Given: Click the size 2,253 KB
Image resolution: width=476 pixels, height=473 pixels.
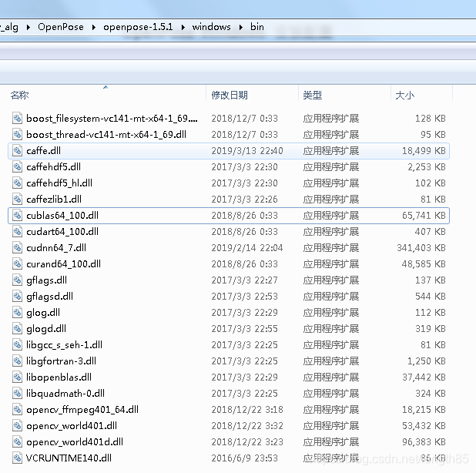Looking at the screenshot, I should [x=427, y=166].
